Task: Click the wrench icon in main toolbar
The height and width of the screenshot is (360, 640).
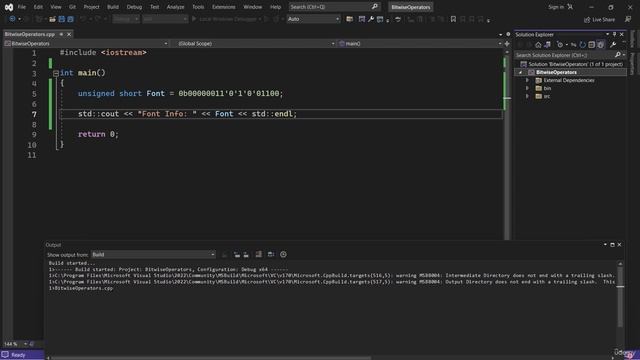Action: [x=371, y=19]
